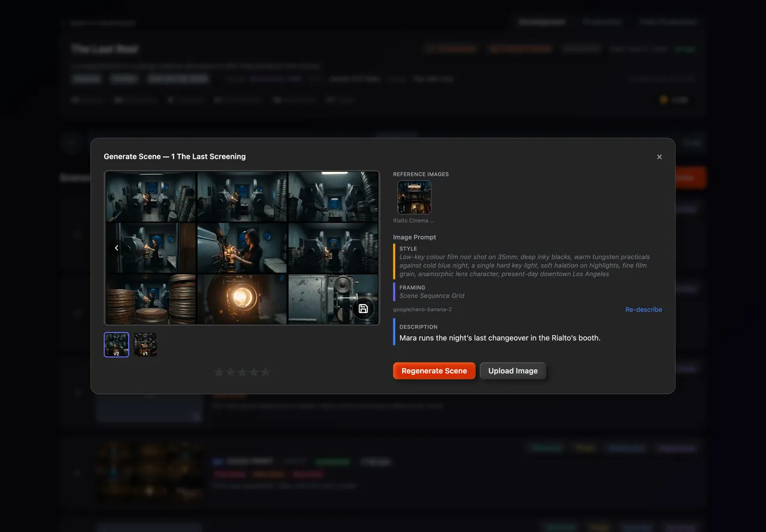
Task: Rate the scene one star
Action: 219,372
